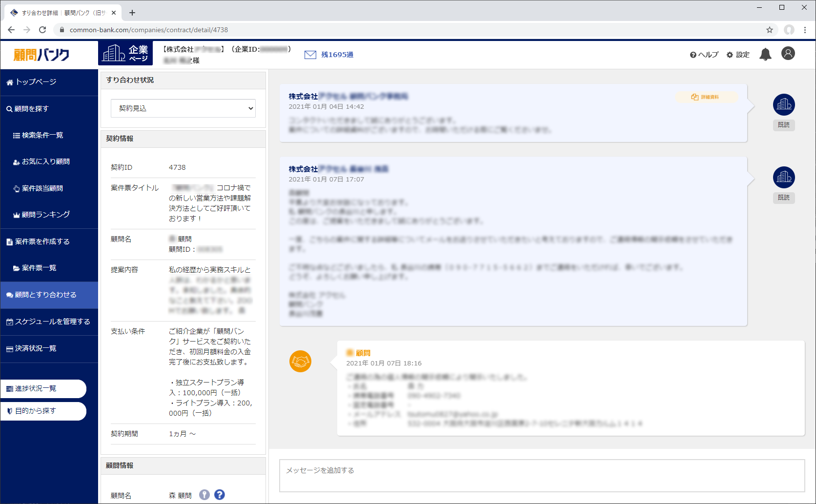Click the mail envelope icon in header

[x=310, y=55]
